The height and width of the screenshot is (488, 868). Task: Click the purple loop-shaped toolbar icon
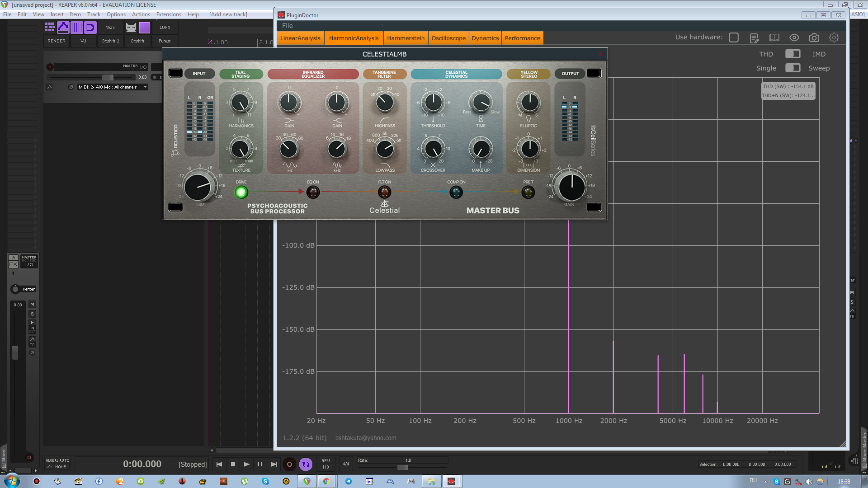click(x=90, y=28)
